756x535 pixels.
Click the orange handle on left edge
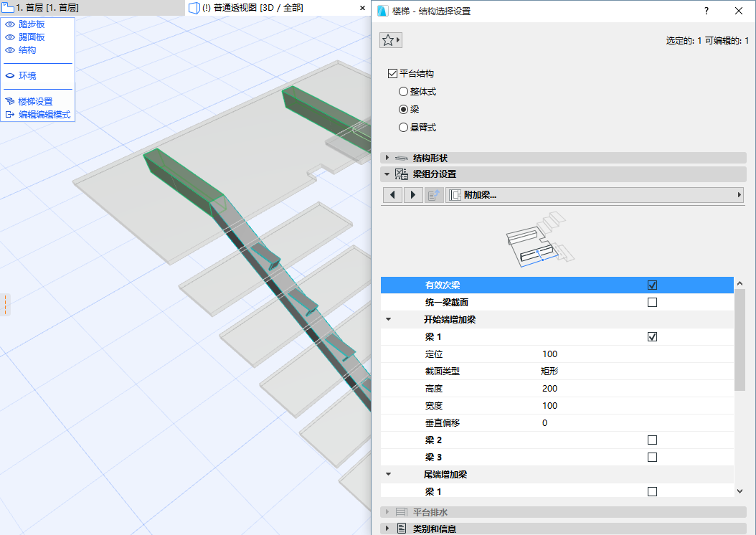[5, 305]
